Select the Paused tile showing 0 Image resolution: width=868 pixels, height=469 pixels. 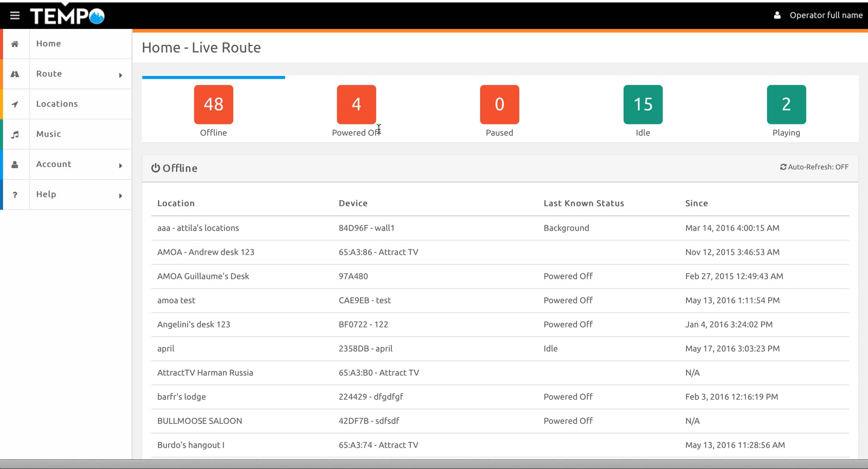point(499,104)
